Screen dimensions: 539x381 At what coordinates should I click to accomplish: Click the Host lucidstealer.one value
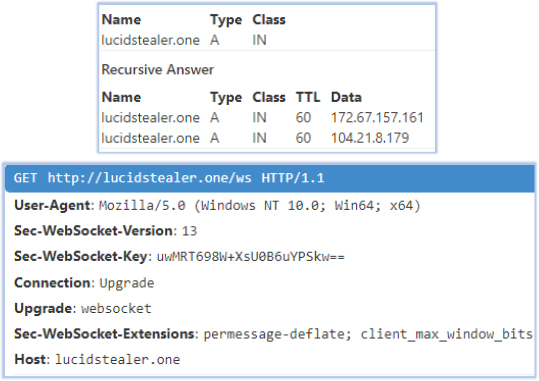[118, 359]
